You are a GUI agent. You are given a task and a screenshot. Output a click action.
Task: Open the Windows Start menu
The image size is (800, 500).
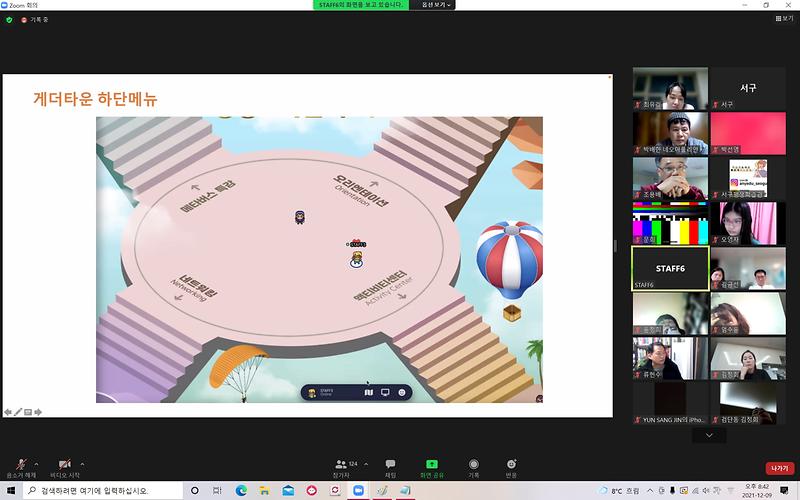pos(10,491)
